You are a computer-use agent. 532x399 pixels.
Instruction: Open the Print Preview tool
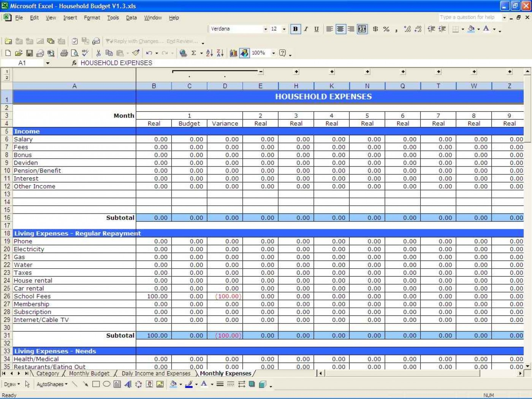tap(75, 53)
